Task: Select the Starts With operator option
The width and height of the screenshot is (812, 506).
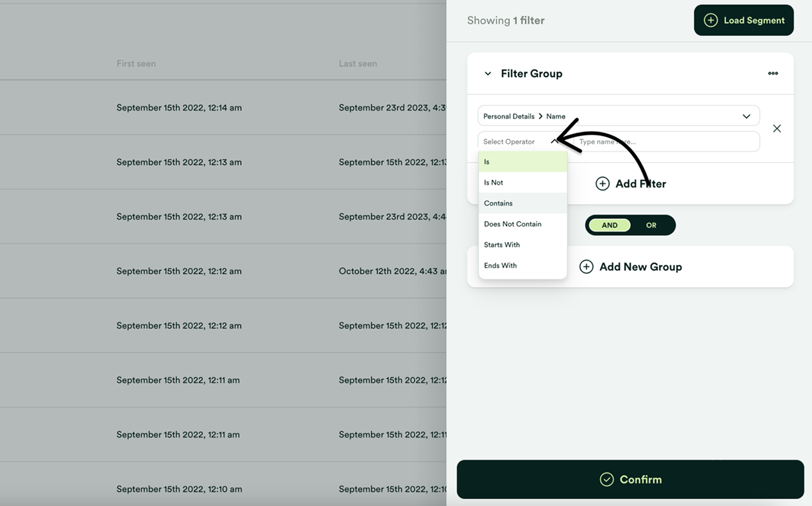Action: tap(501, 244)
